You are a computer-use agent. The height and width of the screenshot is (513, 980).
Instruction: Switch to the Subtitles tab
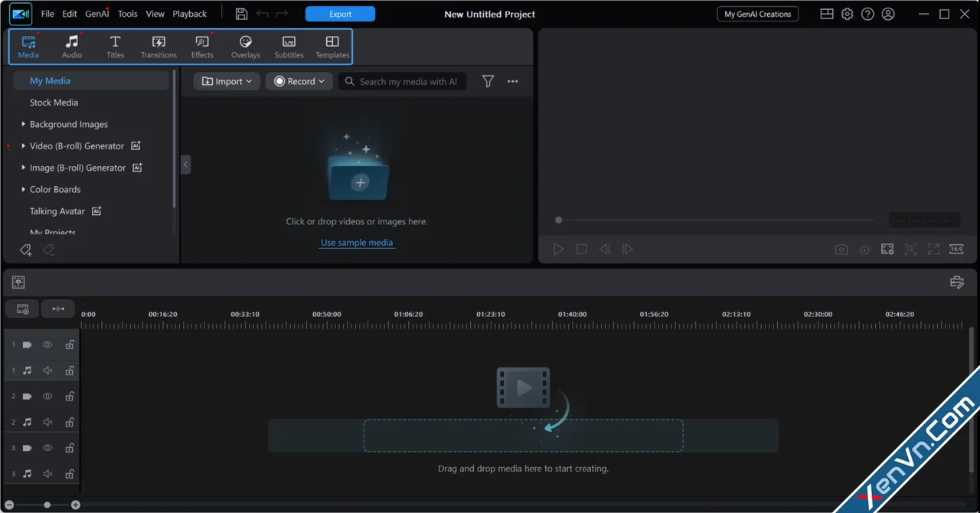pos(289,47)
